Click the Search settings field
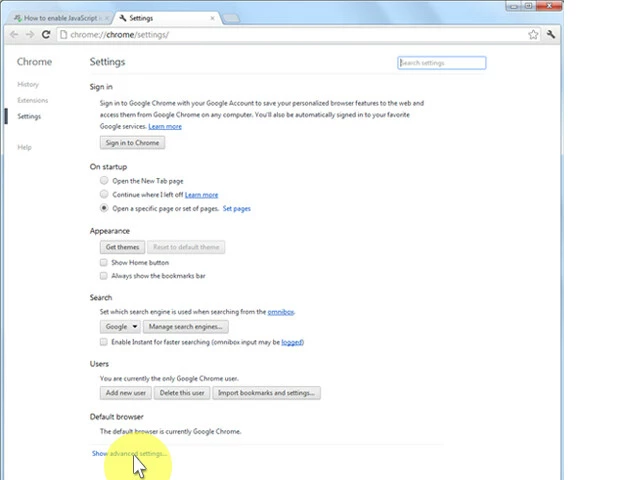 (x=442, y=63)
